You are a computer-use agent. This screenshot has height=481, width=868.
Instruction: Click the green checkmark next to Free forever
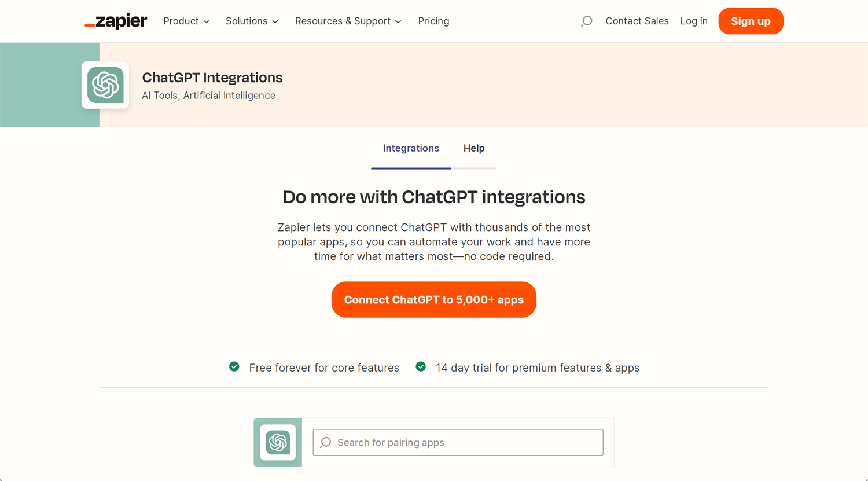[x=234, y=366]
